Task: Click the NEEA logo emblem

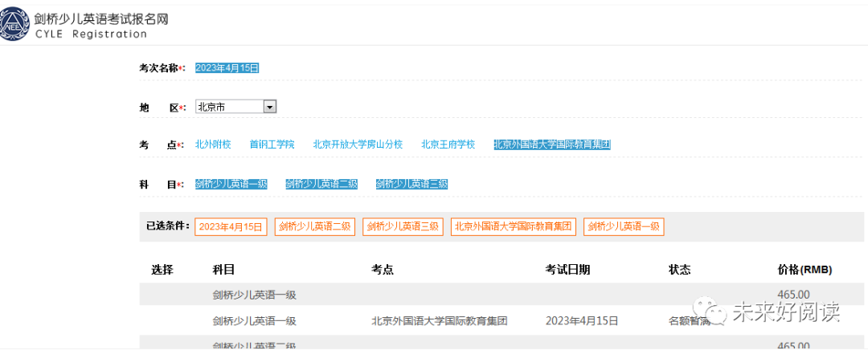Action: [x=14, y=26]
